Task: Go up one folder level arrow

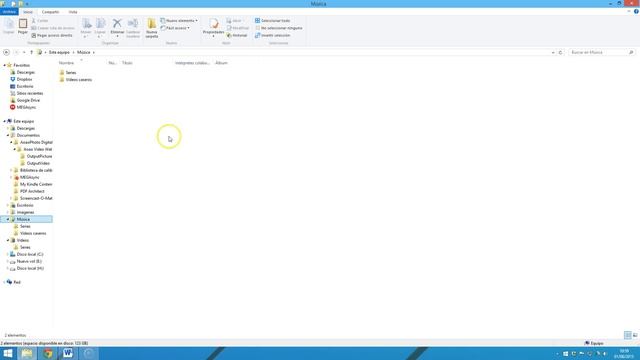Action: coord(31,52)
